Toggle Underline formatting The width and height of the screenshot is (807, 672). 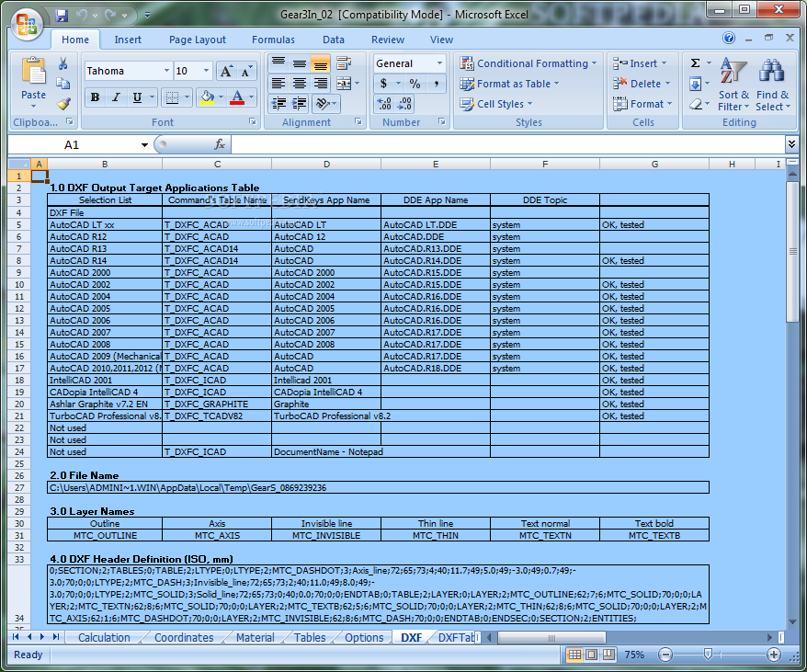pyautogui.click(x=137, y=97)
